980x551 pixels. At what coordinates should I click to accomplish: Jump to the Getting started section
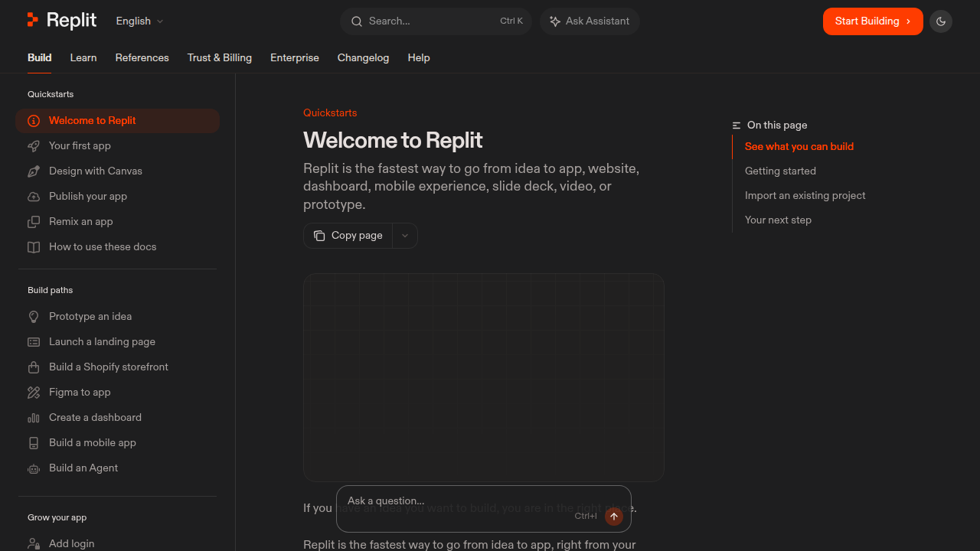(x=780, y=171)
